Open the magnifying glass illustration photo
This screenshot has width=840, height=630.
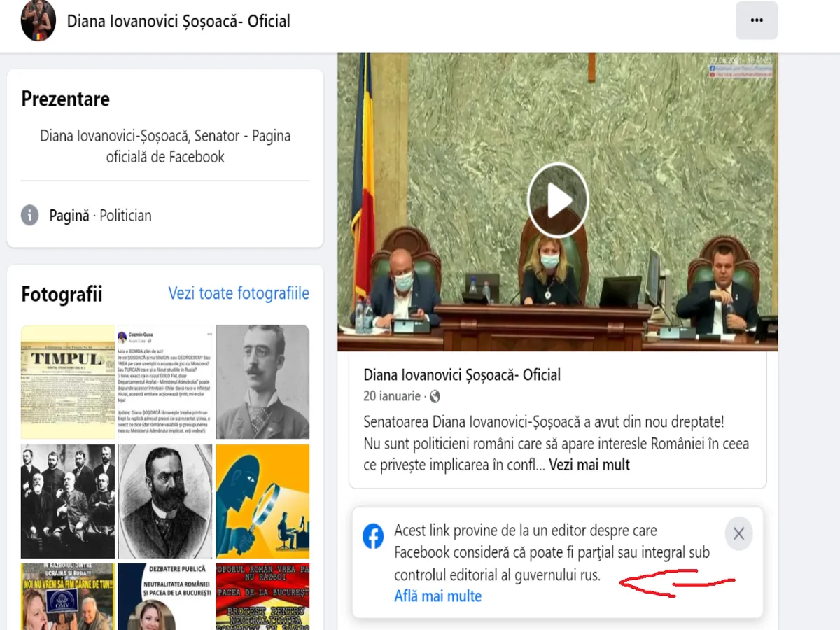click(x=262, y=501)
